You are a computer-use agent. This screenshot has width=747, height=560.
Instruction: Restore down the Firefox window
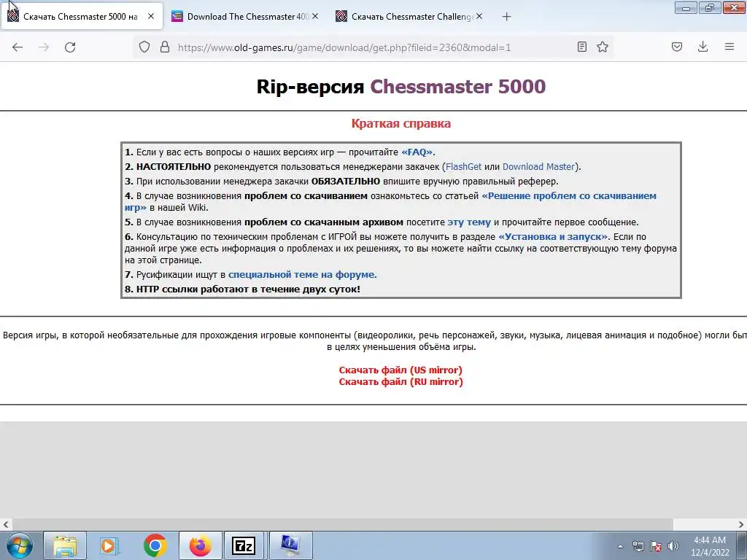tap(710, 7)
